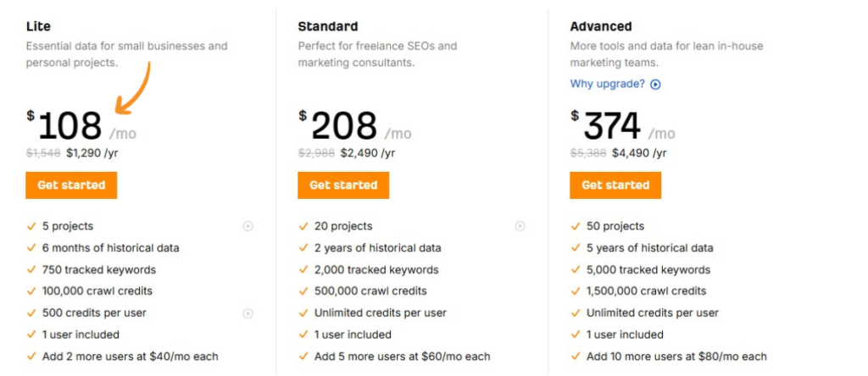Click Unlimited credits per user in the Standard plan
Screen dimensions: 868x376
(381, 313)
